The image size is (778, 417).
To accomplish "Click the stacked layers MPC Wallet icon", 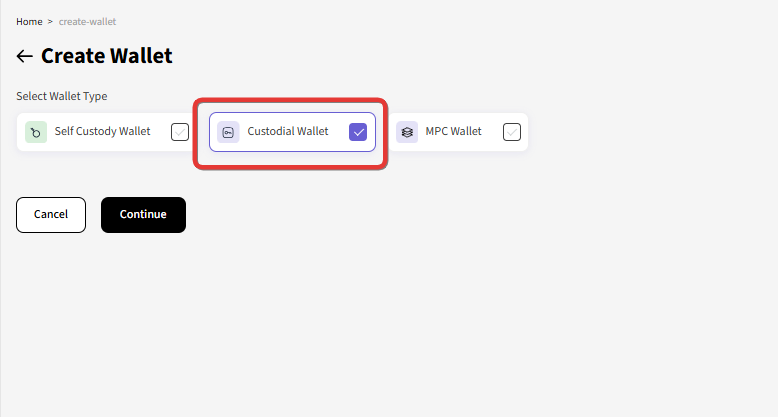I will (407, 132).
